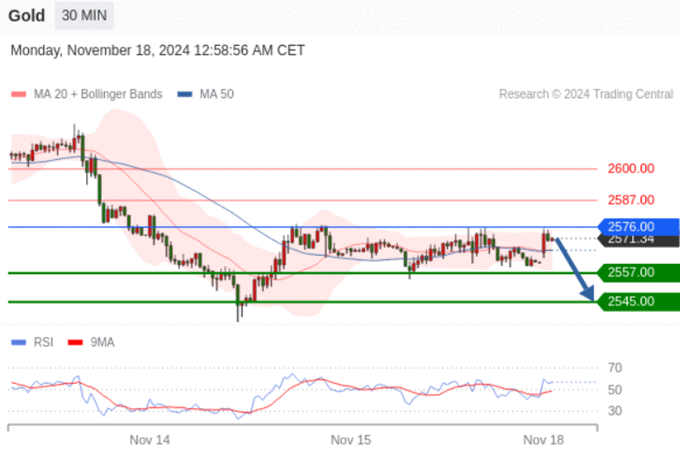
Task: Click the 30 MIN timeframe button
Action: tap(84, 16)
